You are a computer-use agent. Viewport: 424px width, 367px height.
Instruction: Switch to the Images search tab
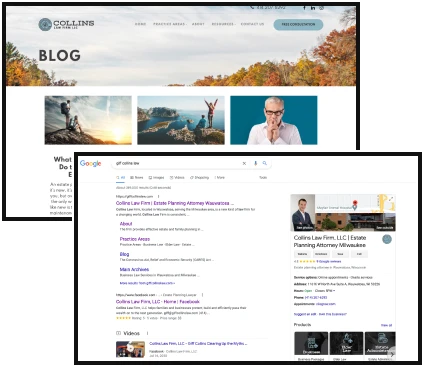pos(156,178)
